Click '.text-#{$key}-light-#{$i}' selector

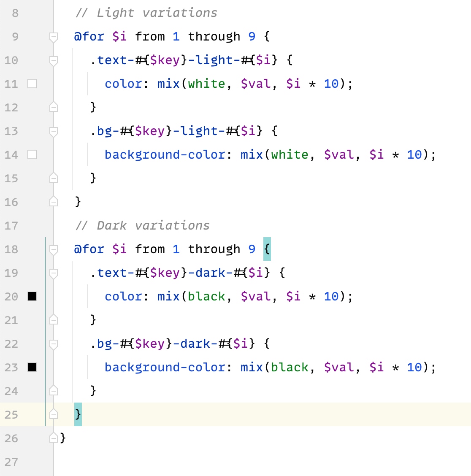click(184, 60)
